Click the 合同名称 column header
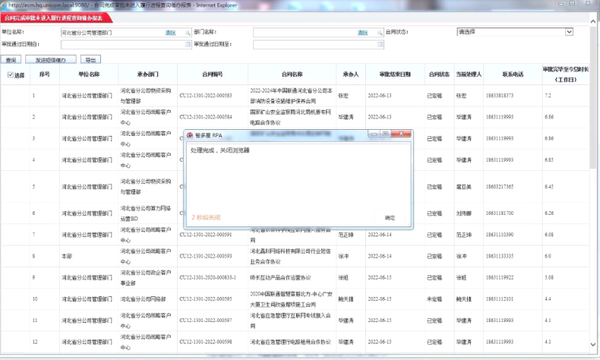This screenshot has height=360, width=600. 292,74
